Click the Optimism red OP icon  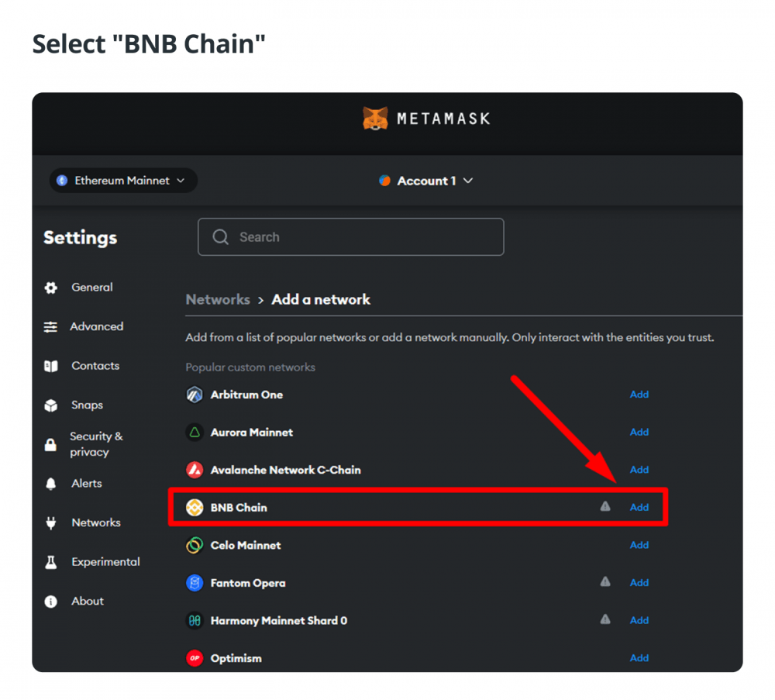coord(195,658)
